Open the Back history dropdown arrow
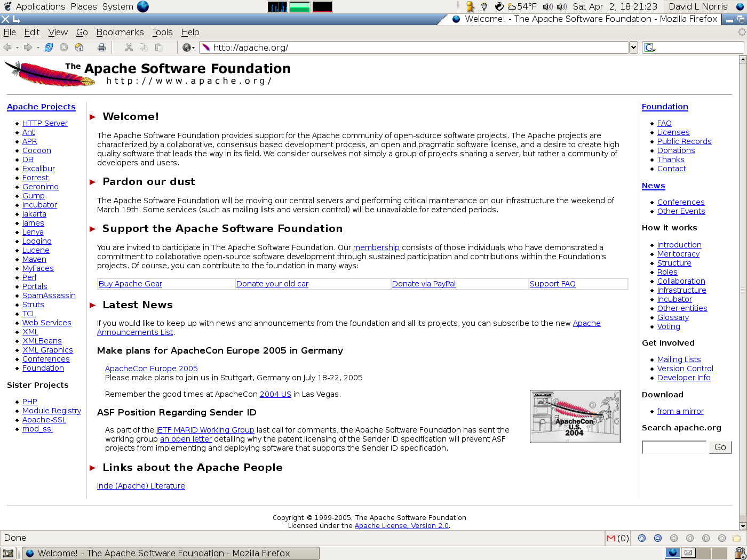This screenshot has height=560, width=747. click(x=17, y=47)
